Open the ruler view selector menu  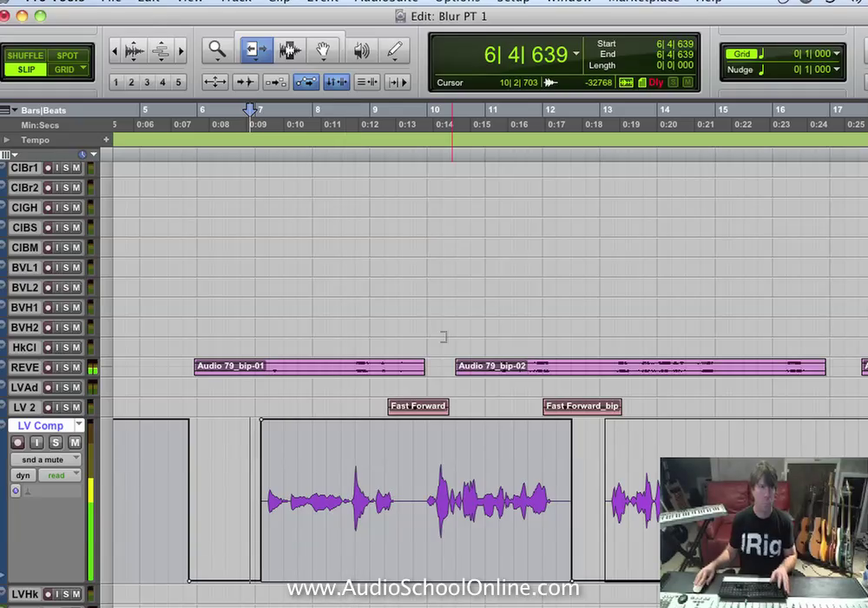coord(9,110)
